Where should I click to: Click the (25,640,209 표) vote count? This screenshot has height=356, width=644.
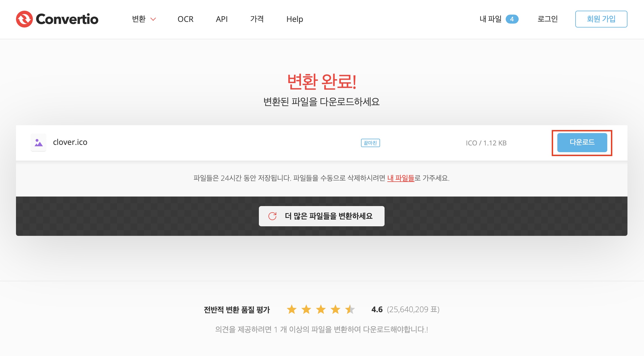tap(413, 309)
